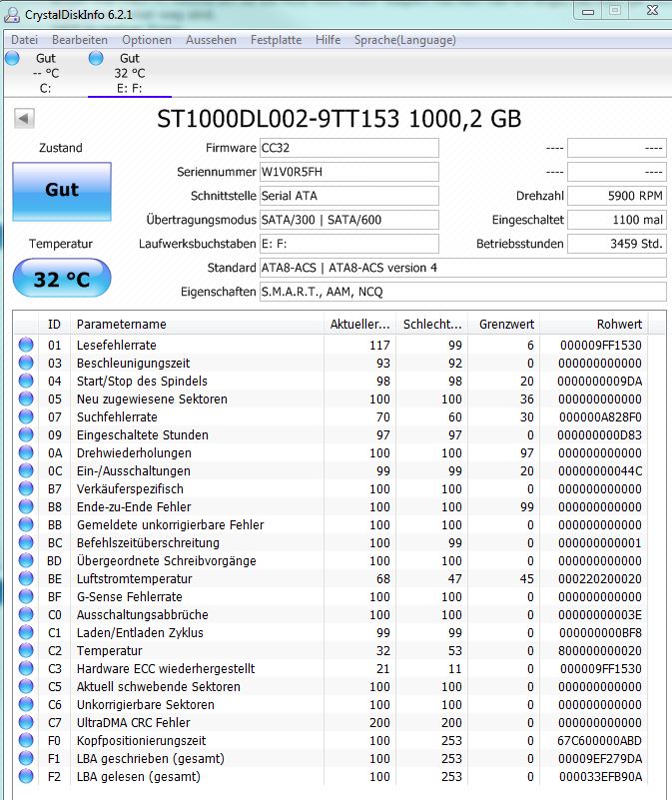This screenshot has height=800, width=672.
Task: Click the 32 °C temperature button
Action: pos(62,278)
